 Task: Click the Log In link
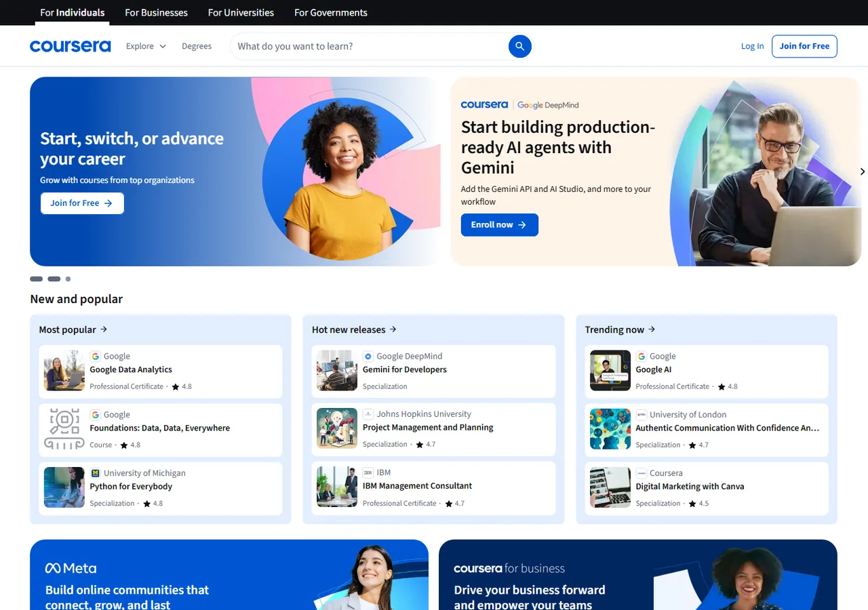[x=752, y=46]
